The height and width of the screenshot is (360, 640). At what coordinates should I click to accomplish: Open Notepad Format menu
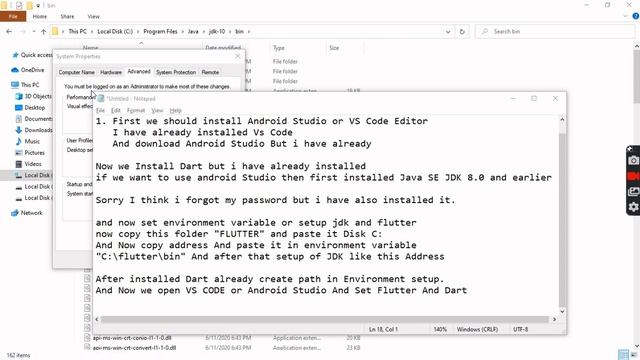[x=136, y=111]
